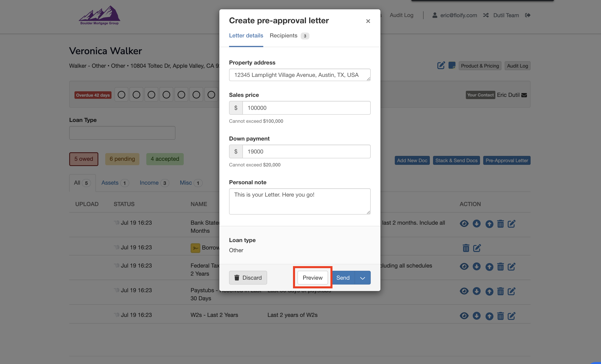Toggle the first milestone circle next to Overdue
Image resolution: width=601 pixels, height=364 pixels.
tap(121, 95)
